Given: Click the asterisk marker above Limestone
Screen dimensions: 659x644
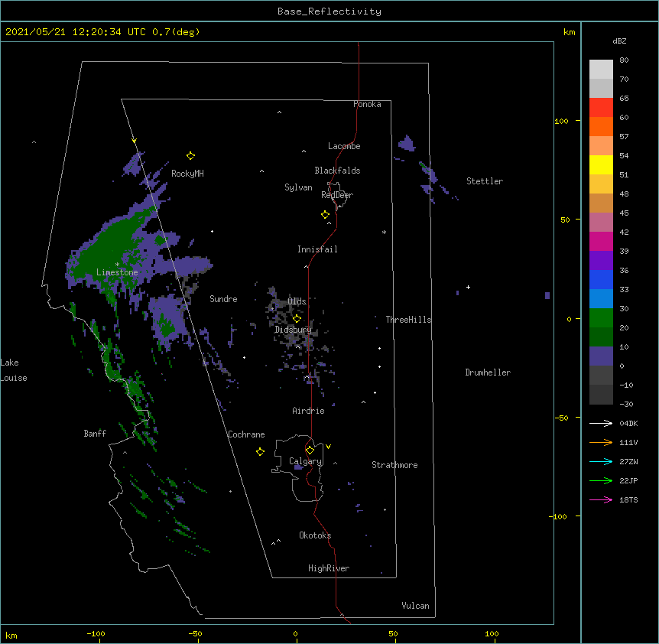Looking at the screenshot, I should (x=117, y=265).
